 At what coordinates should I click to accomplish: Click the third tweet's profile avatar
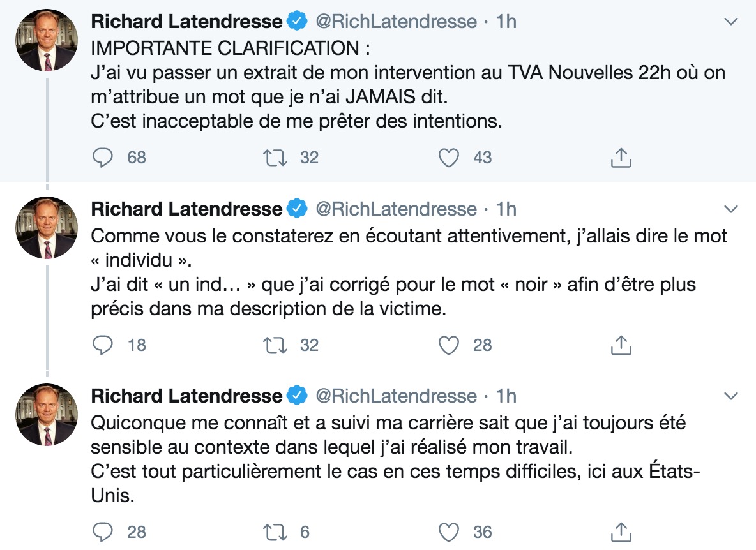47,415
